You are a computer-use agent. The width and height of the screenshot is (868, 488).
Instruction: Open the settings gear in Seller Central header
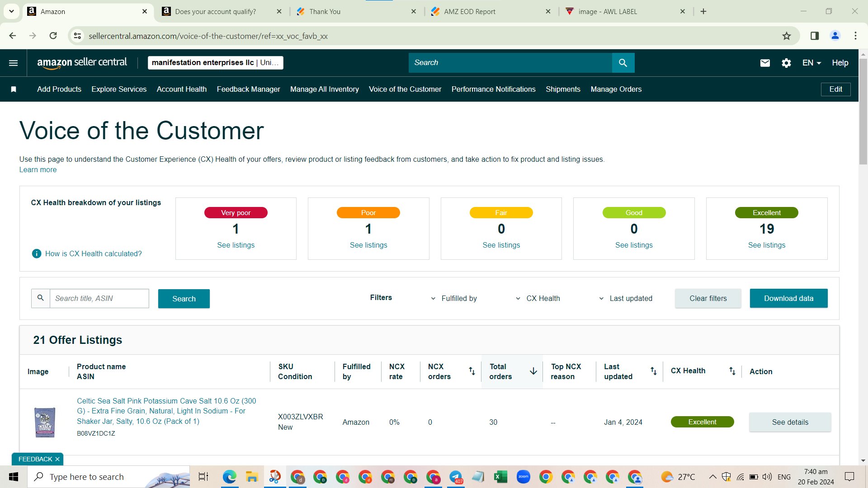point(786,63)
